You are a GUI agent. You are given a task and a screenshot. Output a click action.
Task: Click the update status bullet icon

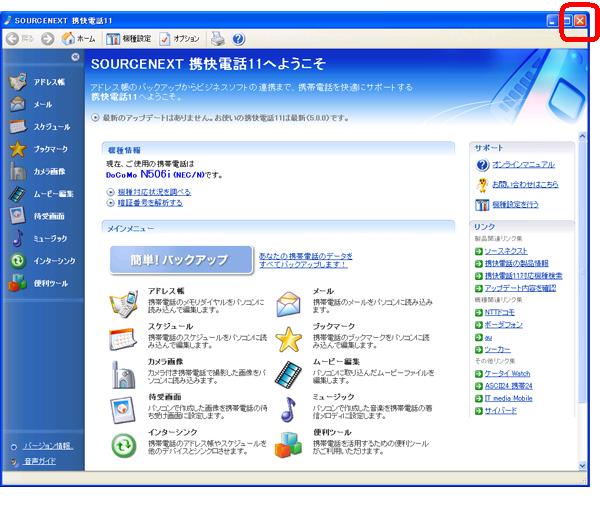[95, 117]
